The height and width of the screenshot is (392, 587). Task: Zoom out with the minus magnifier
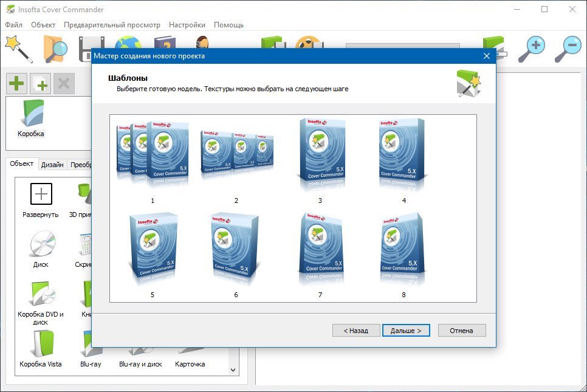pyautogui.click(x=568, y=49)
